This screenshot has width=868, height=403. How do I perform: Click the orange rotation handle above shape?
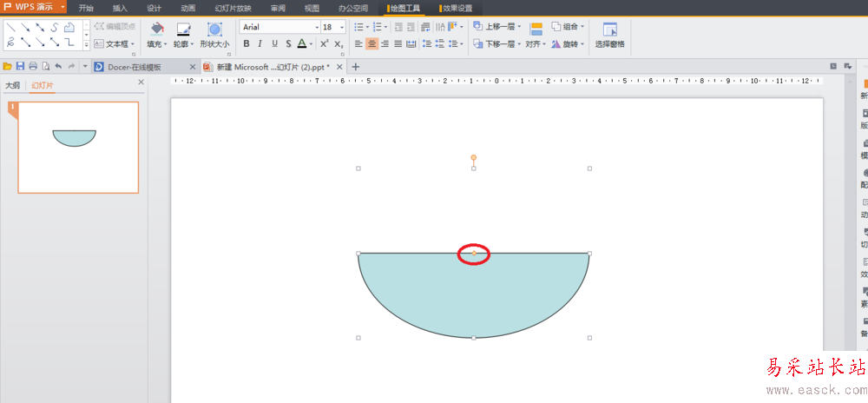pos(473,158)
